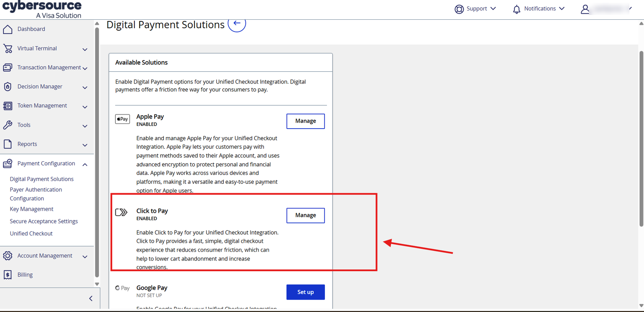Set up Google Pay
This screenshot has height=312, width=644.
click(x=305, y=292)
